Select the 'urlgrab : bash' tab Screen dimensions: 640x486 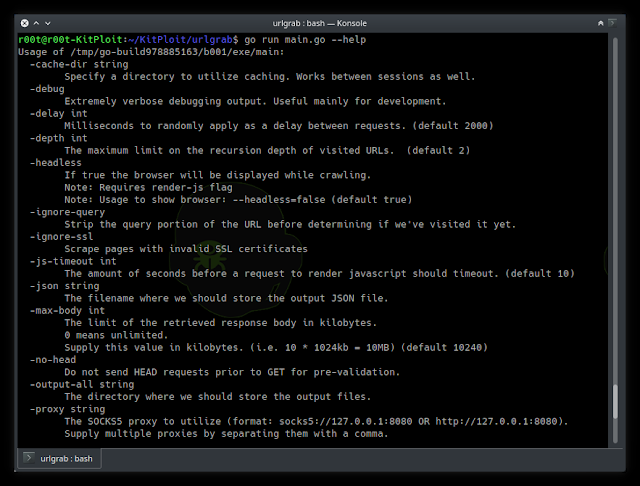click(x=60, y=459)
